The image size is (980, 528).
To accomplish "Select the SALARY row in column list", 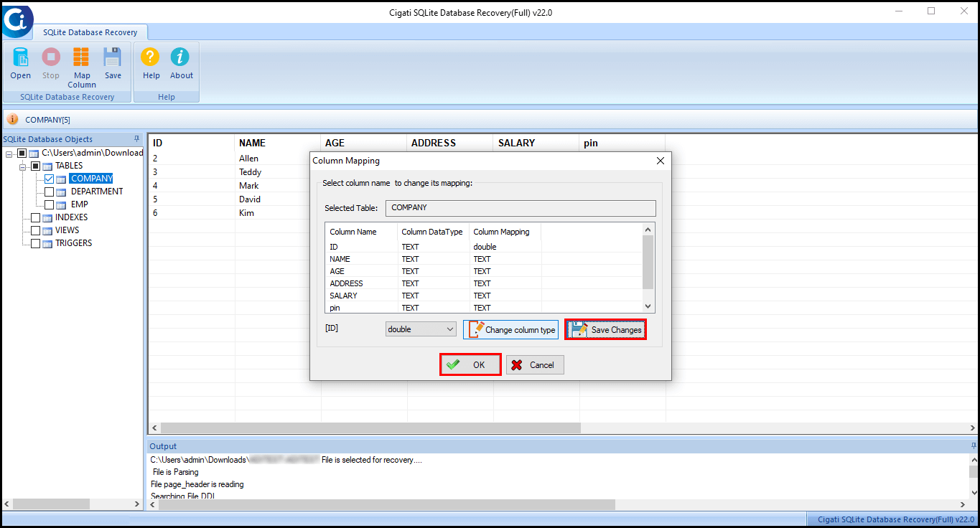I will click(484, 296).
